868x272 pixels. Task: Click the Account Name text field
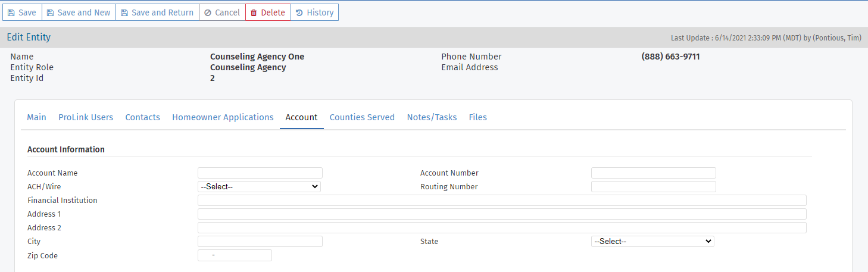pos(260,173)
